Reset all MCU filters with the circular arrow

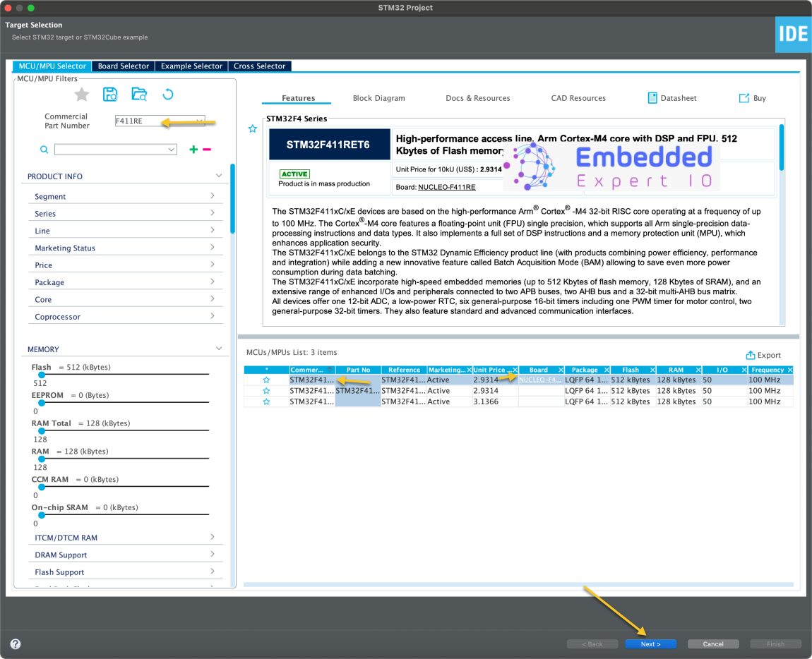tap(168, 95)
